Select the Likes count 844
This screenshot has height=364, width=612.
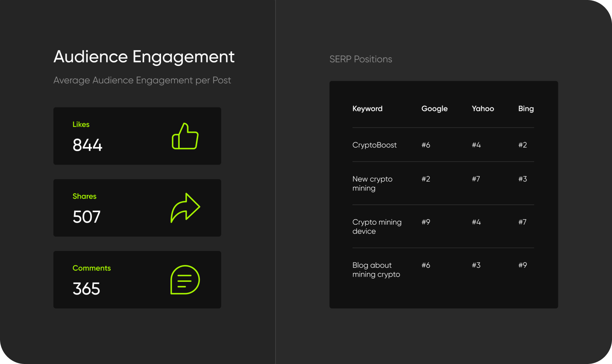87,145
